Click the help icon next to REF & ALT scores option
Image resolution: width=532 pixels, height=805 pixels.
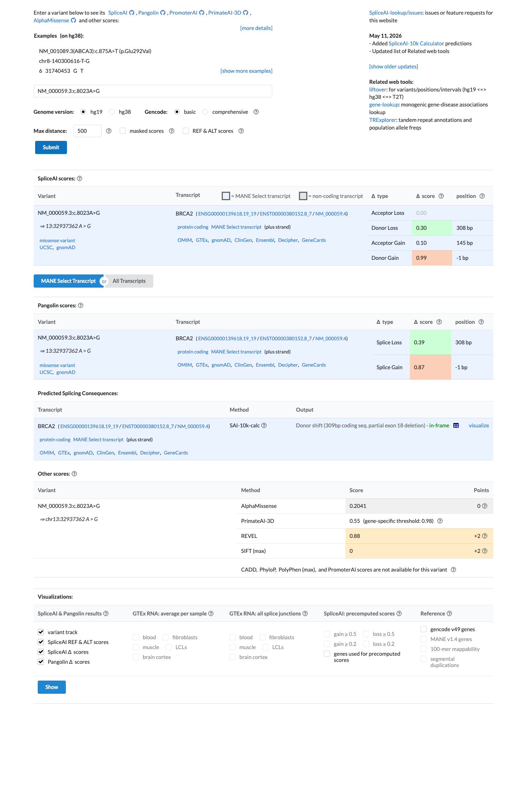pos(241,131)
